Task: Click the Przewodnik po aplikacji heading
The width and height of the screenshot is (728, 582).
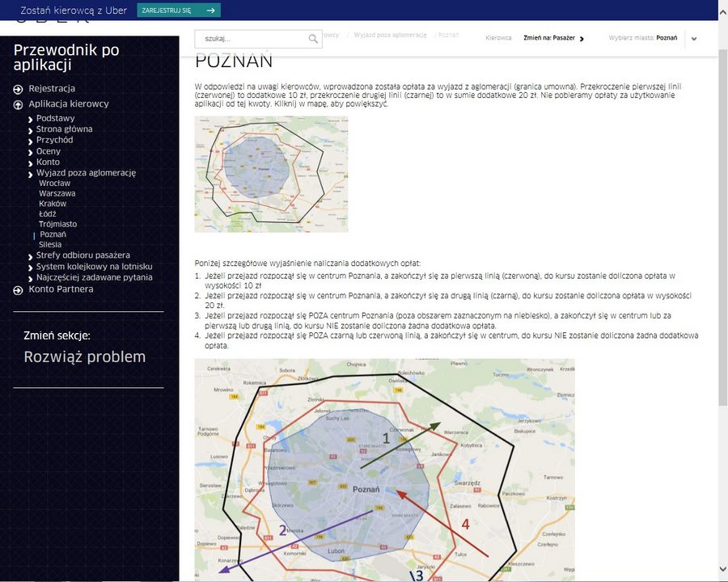Action: pos(66,57)
